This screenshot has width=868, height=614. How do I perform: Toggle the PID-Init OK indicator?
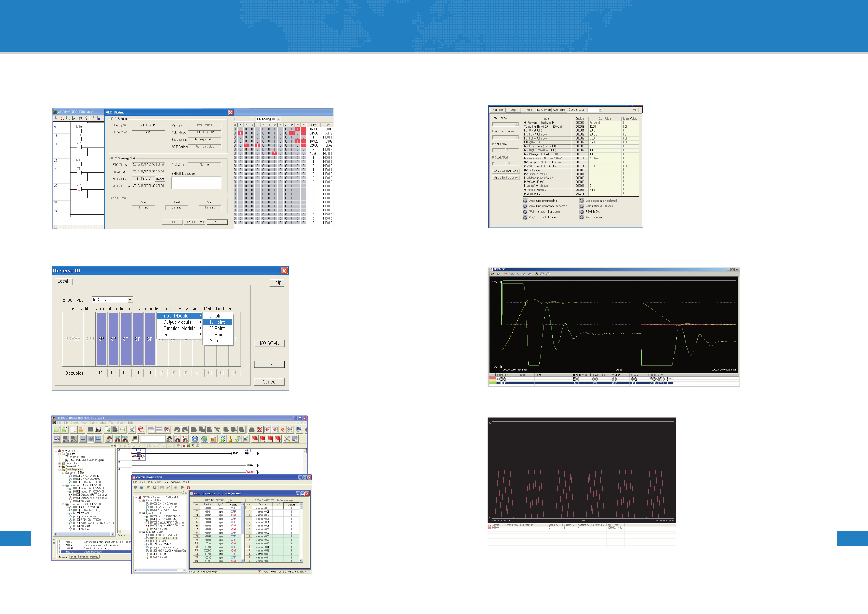tap(582, 212)
